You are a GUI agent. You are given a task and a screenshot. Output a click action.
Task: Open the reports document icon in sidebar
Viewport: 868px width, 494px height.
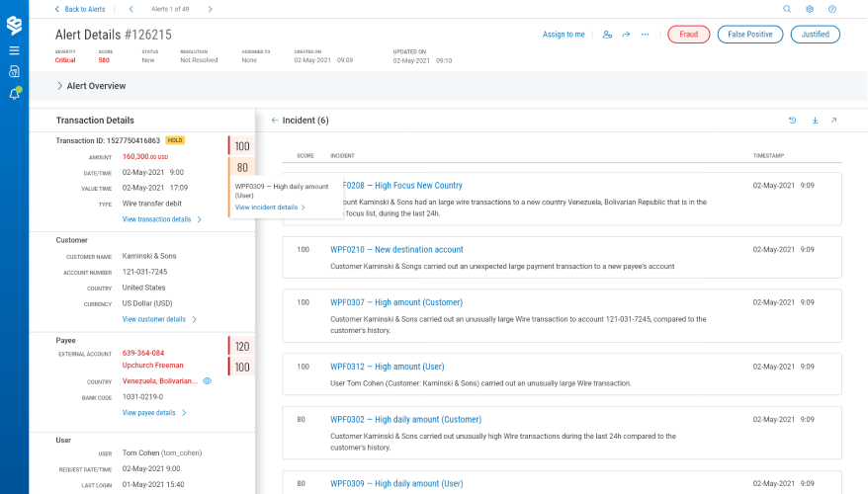click(14, 71)
